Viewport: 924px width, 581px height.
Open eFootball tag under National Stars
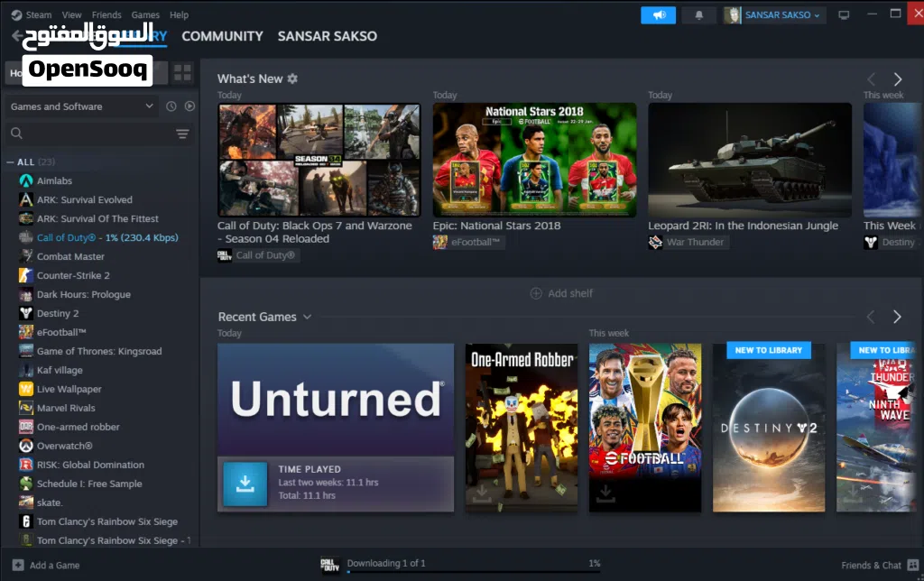[468, 242]
